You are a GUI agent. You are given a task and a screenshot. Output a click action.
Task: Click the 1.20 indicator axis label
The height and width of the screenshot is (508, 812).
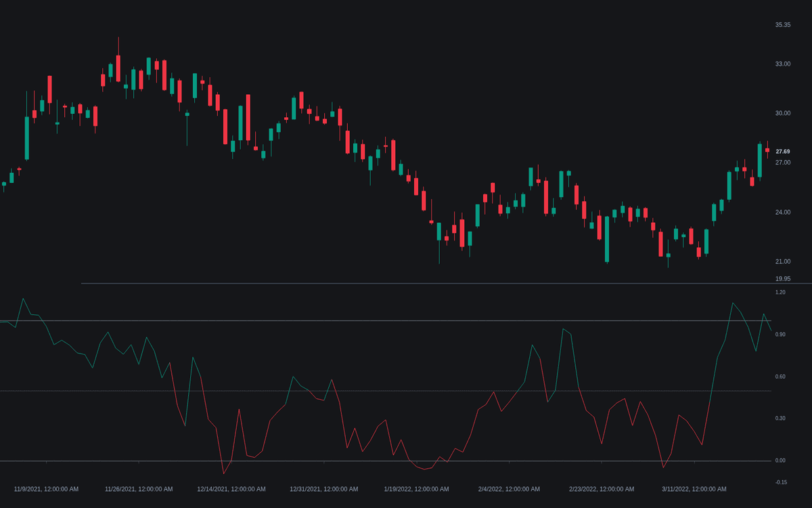click(781, 293)
